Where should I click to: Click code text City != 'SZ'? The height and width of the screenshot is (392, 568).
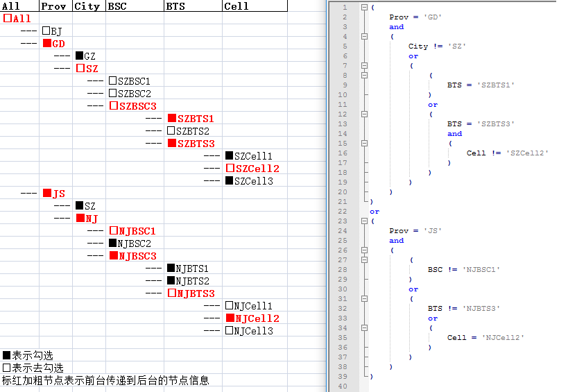tap(437, 46)
